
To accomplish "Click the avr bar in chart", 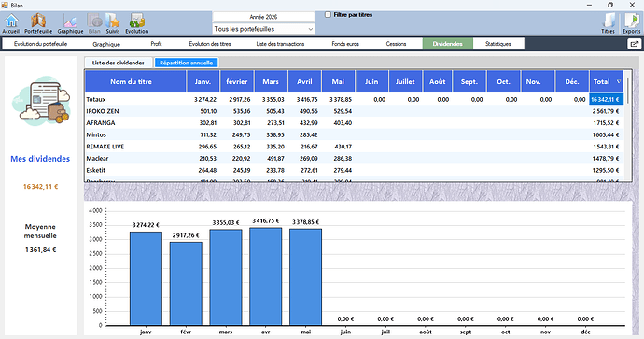I will (266, 276).
